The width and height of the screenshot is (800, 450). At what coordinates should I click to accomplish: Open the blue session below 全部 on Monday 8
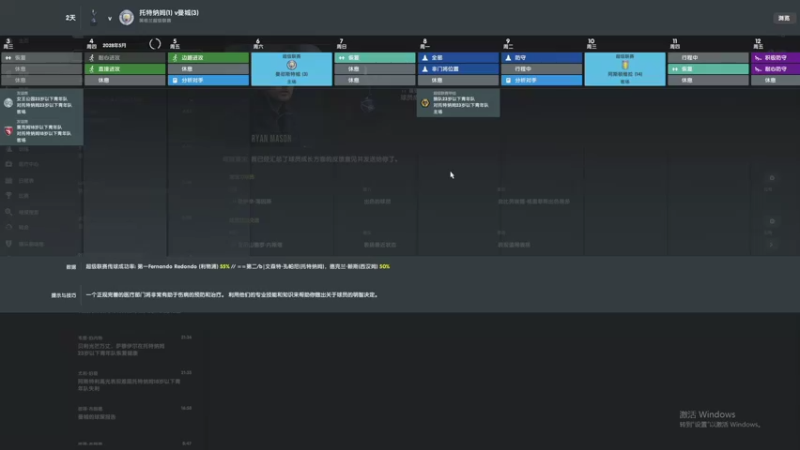coord(458,69)
